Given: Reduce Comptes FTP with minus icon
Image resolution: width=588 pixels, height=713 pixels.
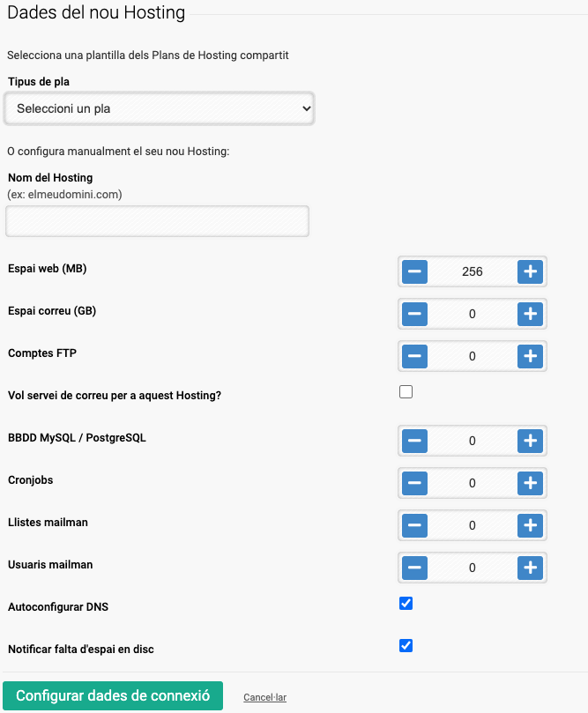Looking at the screenshot, I should point(414,356).
